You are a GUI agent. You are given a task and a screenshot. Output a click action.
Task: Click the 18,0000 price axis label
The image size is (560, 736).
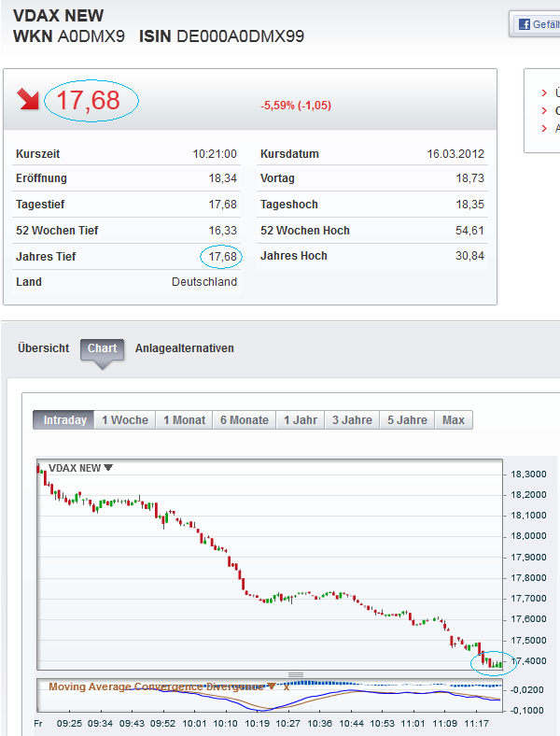528,535
